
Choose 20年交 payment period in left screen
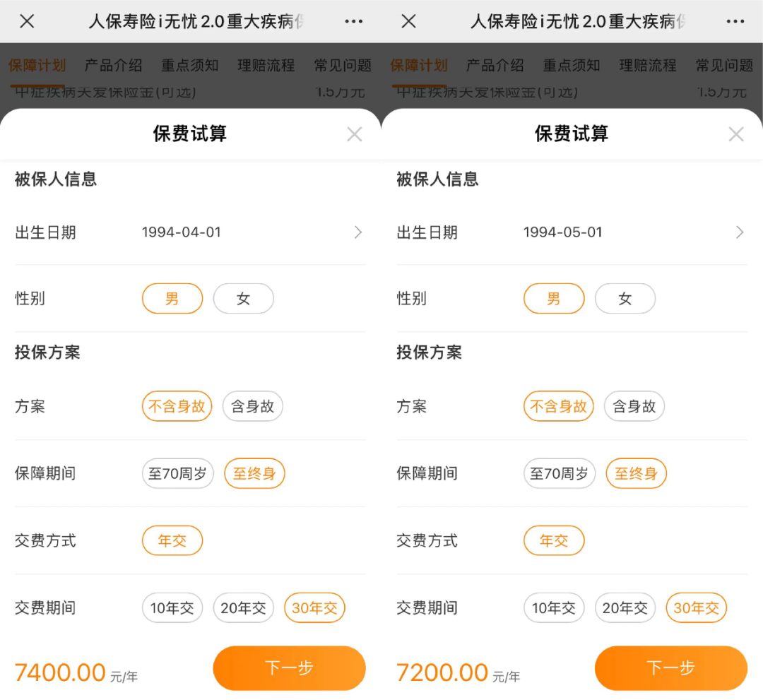243,608
